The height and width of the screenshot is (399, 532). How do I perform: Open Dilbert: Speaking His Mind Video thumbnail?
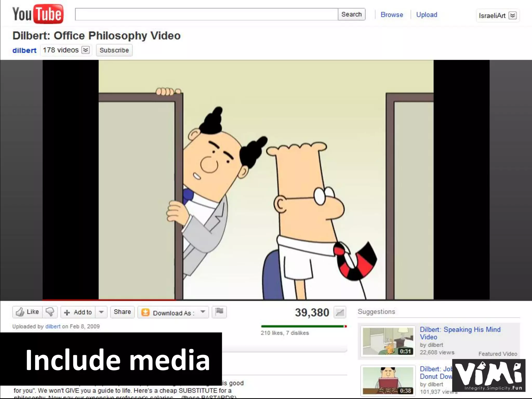click(x=388, y=341)
